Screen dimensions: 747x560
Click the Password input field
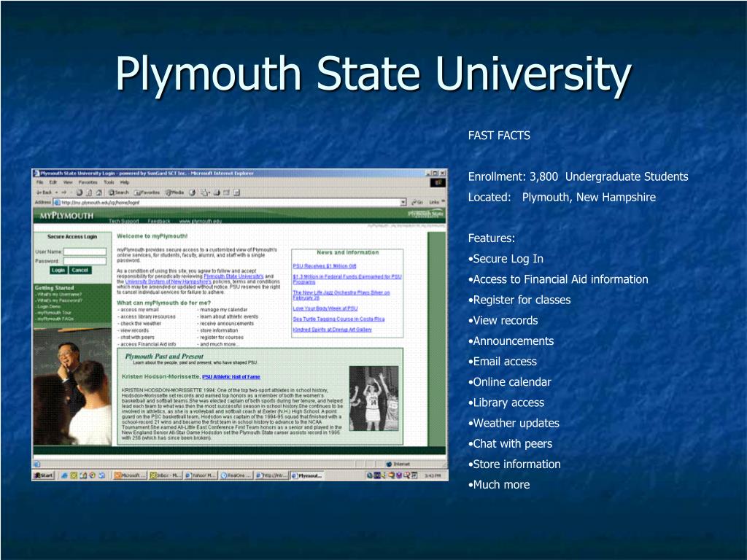click(x=85, y=261)
